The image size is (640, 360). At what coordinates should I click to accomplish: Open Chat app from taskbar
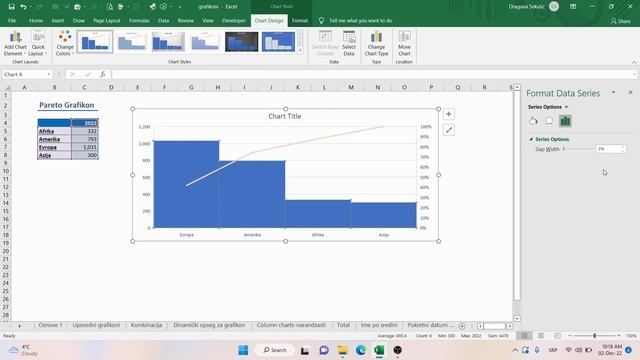pyautogui.click(x=324, y=350)
